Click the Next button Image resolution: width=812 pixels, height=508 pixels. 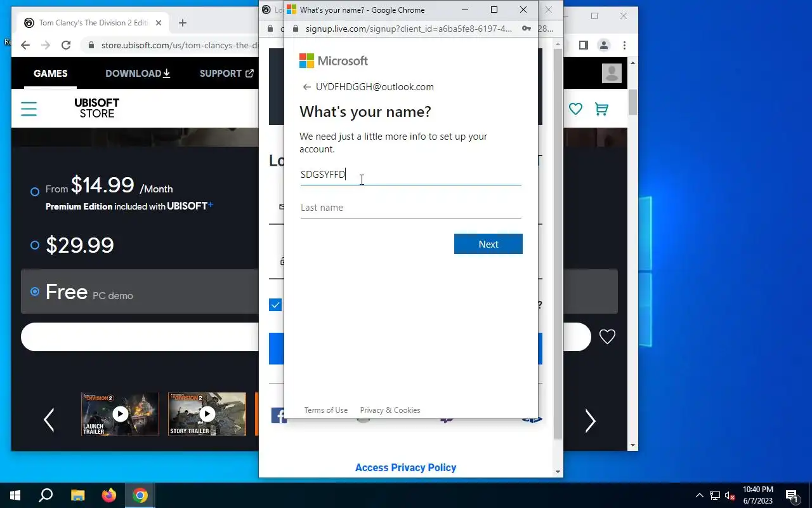[x=488, y=244]
